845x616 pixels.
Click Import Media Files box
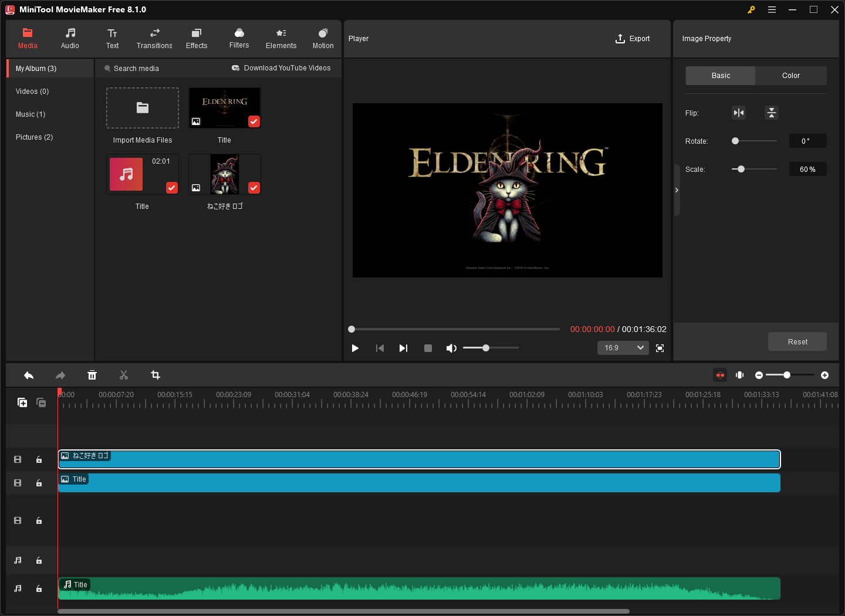point(143,108)
